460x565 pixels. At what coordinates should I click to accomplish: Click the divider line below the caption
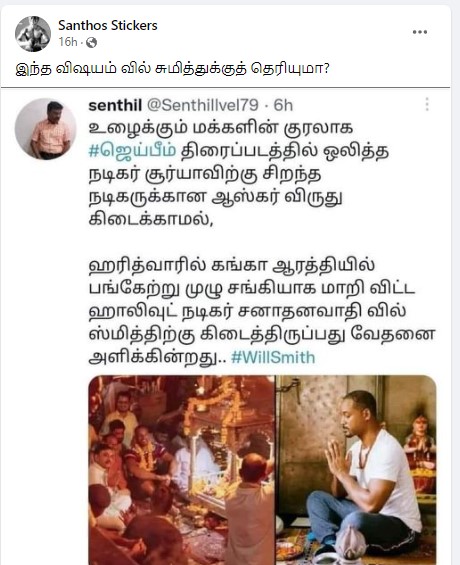(225, 87)
